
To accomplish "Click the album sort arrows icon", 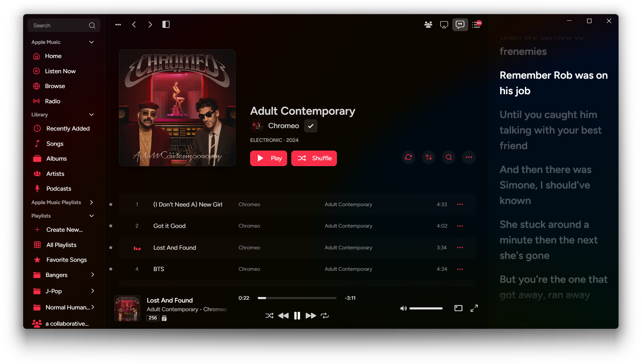I will coord(429,157).
